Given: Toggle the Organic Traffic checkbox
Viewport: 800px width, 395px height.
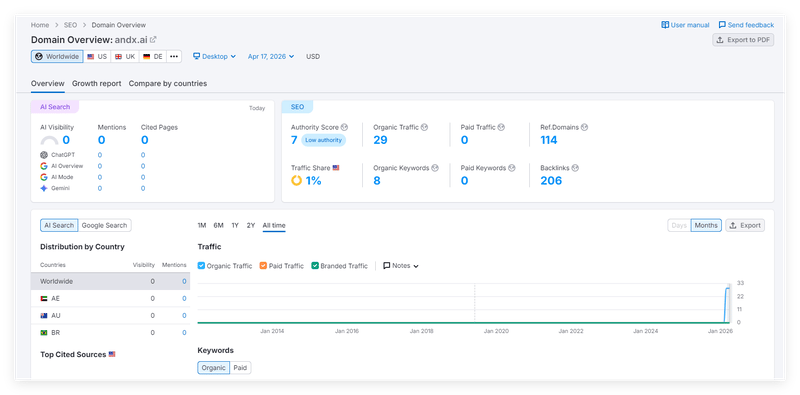Looking at the screenshot, I should pyautogui.click(x=201, y=266).
